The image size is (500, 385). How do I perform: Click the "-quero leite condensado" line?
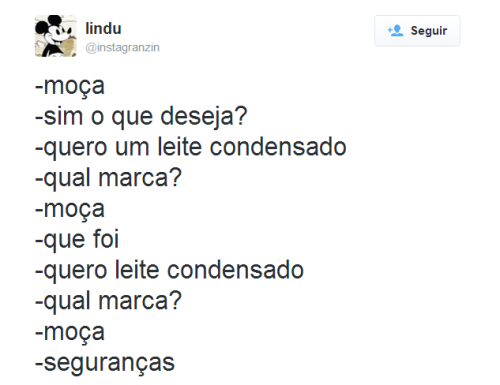pos(169,270)
